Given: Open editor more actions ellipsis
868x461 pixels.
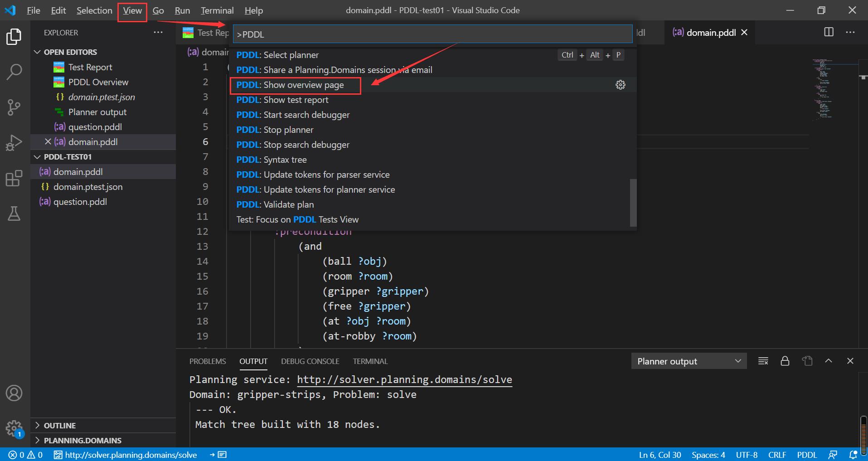Looking at the screenshot, I should pos(850,32).
